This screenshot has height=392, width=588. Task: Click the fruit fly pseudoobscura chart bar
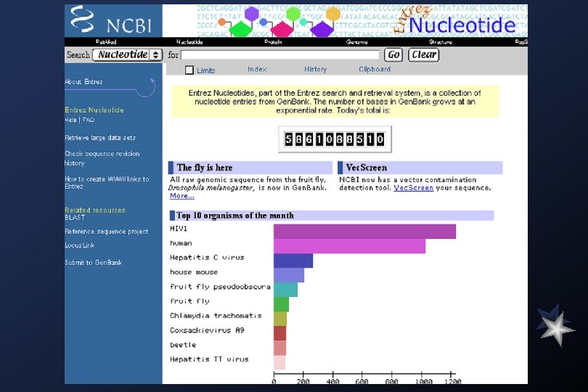[285, 290]
